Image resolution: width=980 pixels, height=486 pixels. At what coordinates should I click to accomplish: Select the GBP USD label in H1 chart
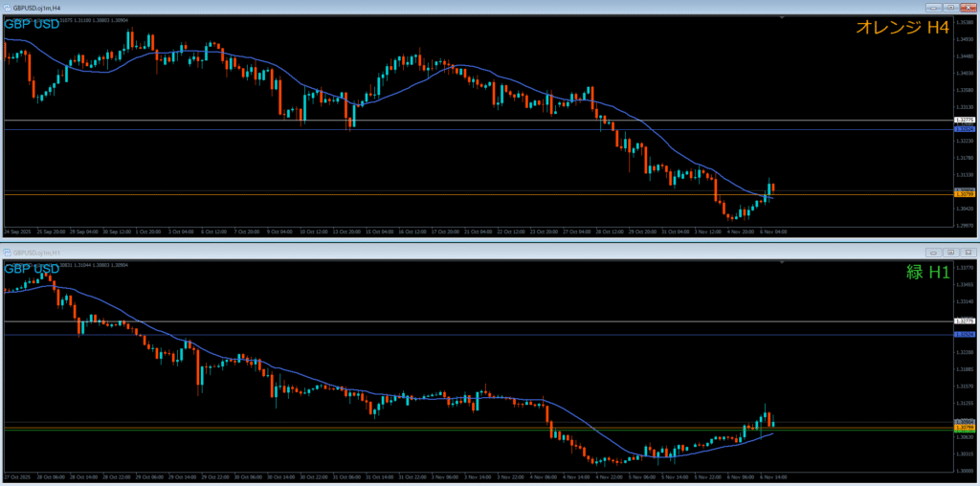click(x=32, y=269)
